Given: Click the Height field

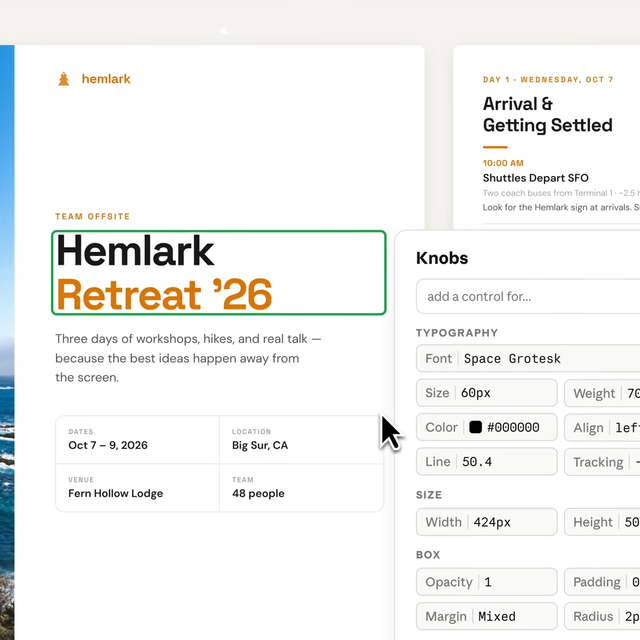Looking at the screenshot, I should pos(602,522).
